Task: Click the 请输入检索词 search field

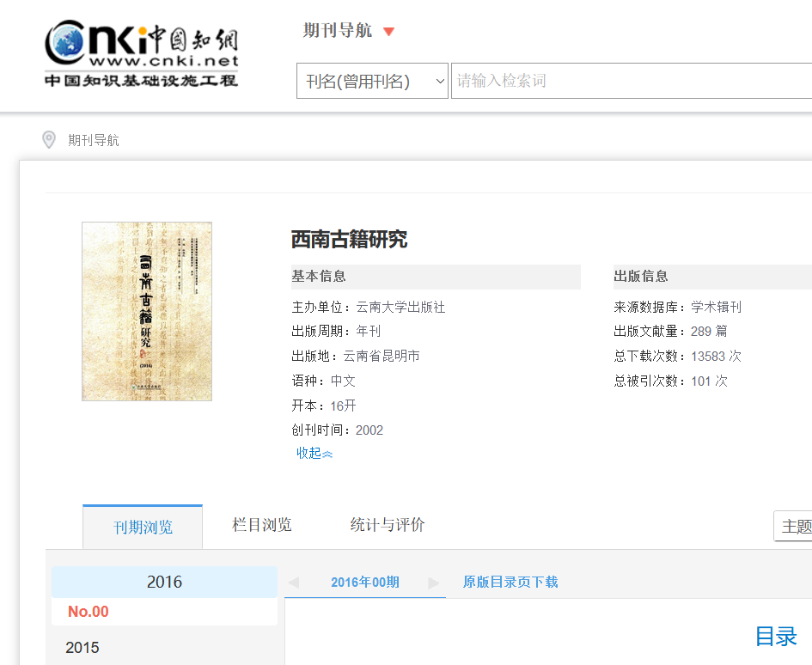Action: pyautogui.click(x=631, y=81)
